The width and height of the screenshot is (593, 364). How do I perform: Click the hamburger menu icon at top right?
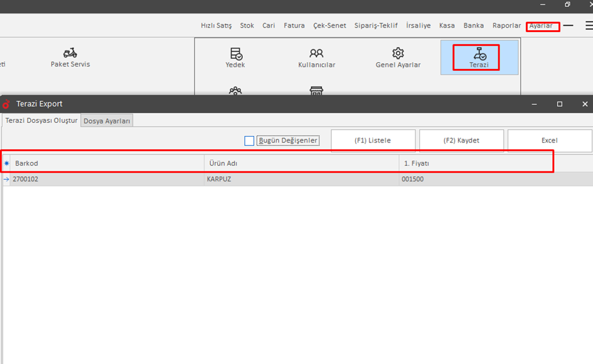[589, 25]
